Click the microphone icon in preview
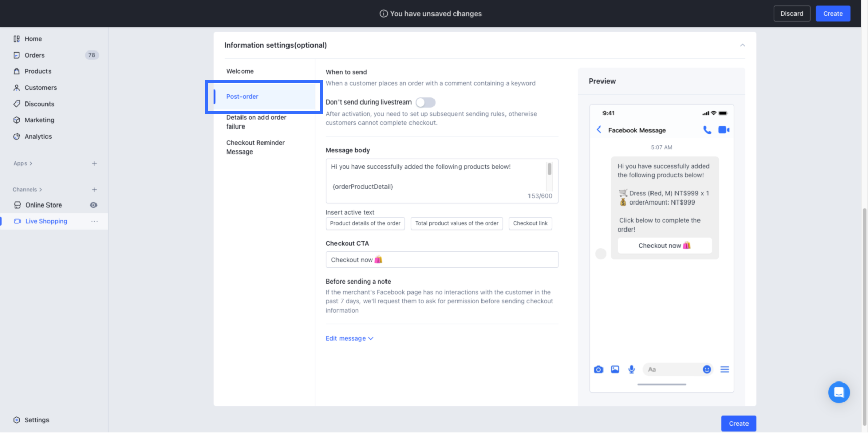The width and height of the screenshot is (868, 433). click(632, 369)
